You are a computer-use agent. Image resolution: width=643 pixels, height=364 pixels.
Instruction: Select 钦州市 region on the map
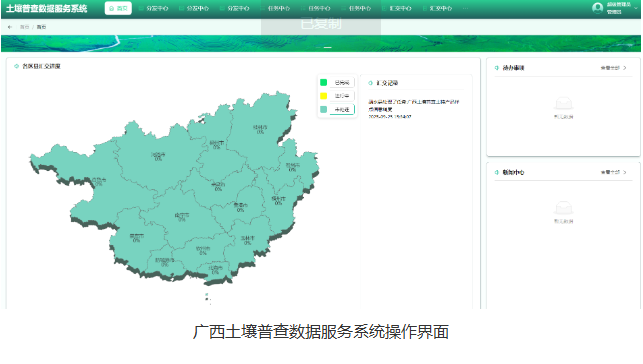tap(203, 250)
